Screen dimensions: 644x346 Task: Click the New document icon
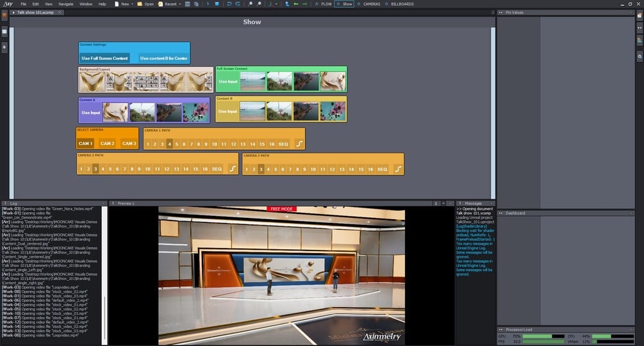pyautogui.click(x=117, y=4)
